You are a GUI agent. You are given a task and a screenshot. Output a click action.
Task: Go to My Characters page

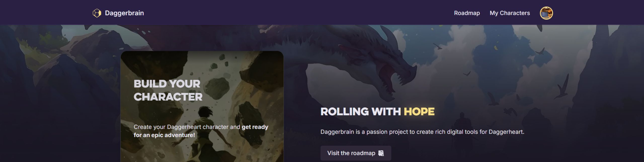click(x=510, y=13)
